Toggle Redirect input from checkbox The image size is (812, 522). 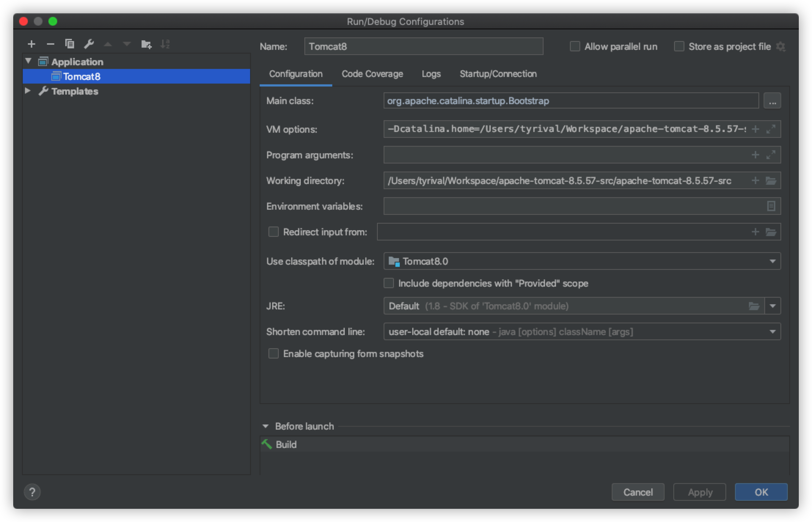pyautogui.click(x=273, y=232)
